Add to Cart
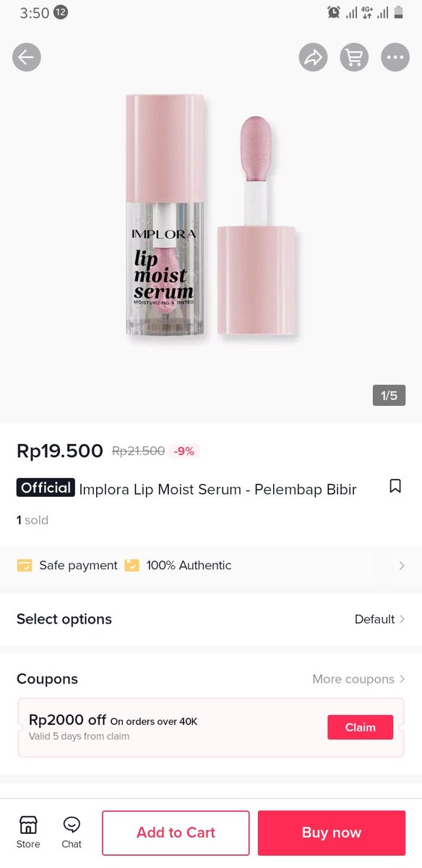The width and height of the screenshot is (422, 868). point(176,833)
